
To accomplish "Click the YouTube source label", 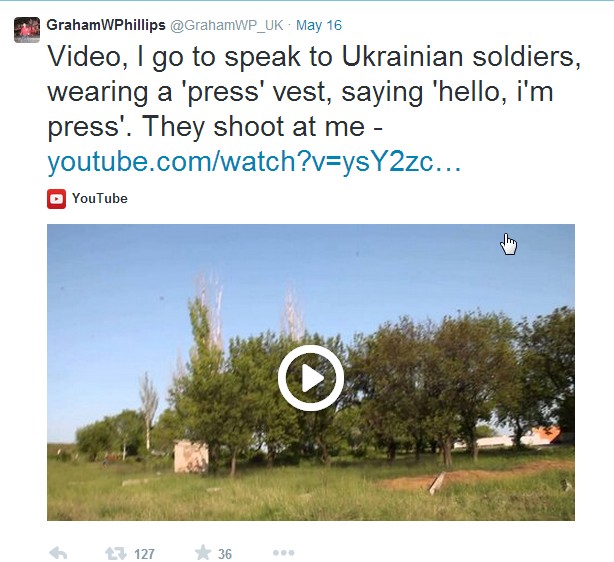I will point(99,198).
